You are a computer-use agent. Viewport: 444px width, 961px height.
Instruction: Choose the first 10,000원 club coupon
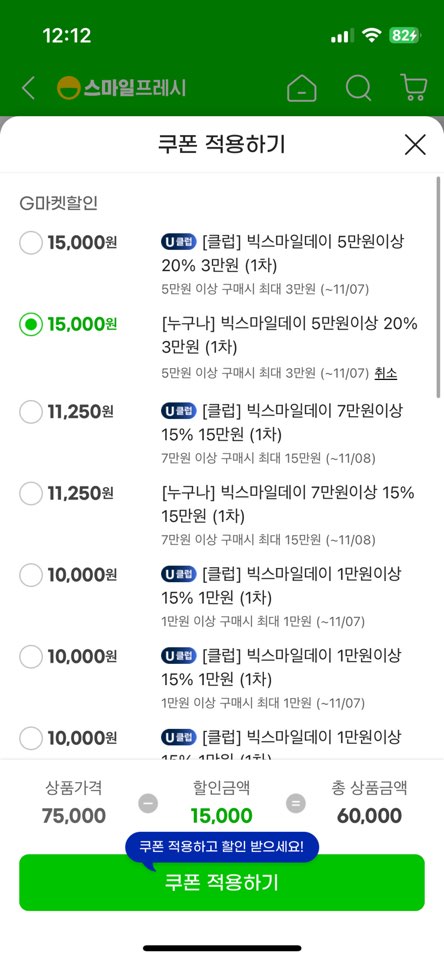[31, 575]
